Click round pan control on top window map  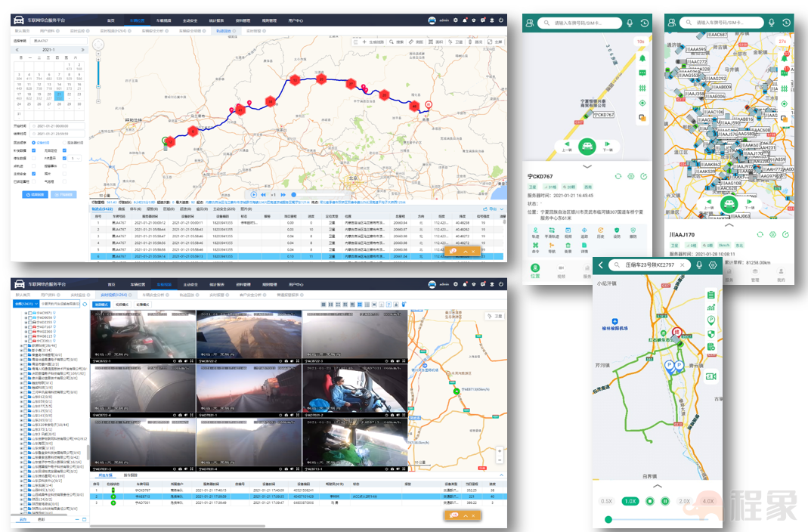tap(98, 45)
